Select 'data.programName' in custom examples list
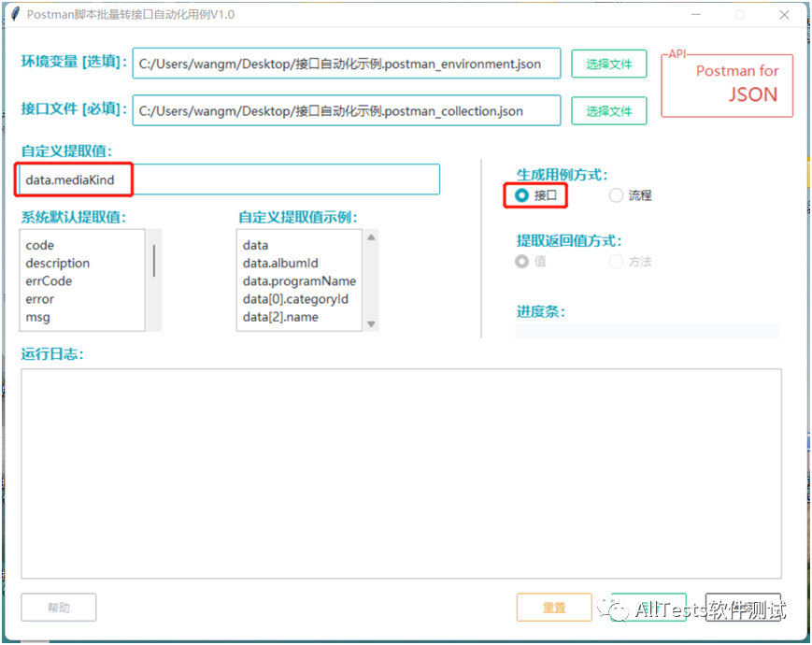The width and height of the screenshot is (812, 645). [299, 280]
